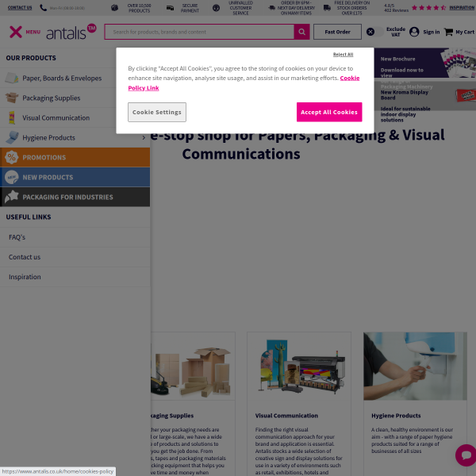Viewport: 476px width, 476px height.
Task: Click into the product search field
Action: 198,32
